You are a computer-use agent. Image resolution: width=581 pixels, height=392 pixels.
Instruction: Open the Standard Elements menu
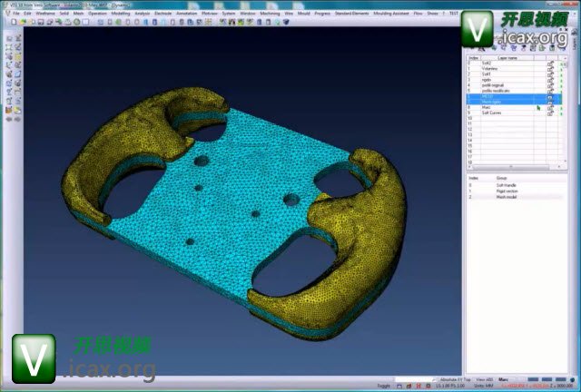pyautogui.click(x=352, y=14)
